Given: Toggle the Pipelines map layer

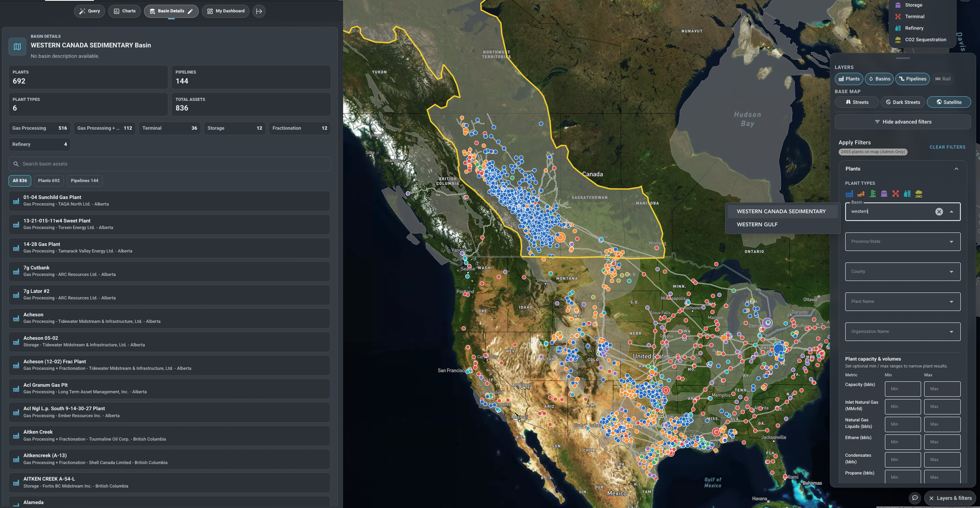Looking at the screenshot, I should coord(913,79).
